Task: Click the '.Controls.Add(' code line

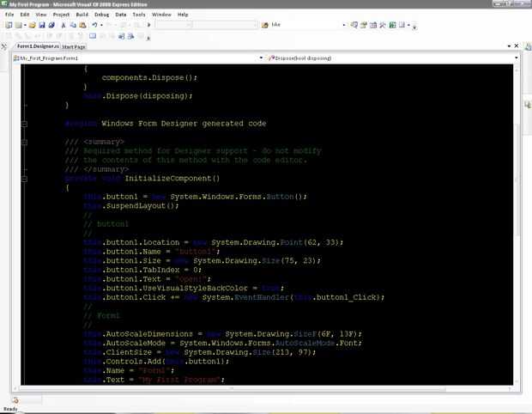Action: [x=156, y=362]
